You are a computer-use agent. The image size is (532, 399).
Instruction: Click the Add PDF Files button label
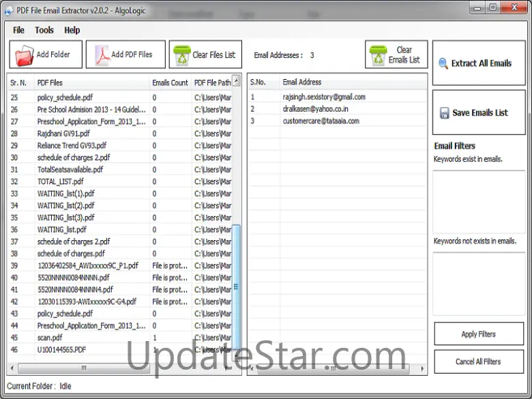pos(132,55)
